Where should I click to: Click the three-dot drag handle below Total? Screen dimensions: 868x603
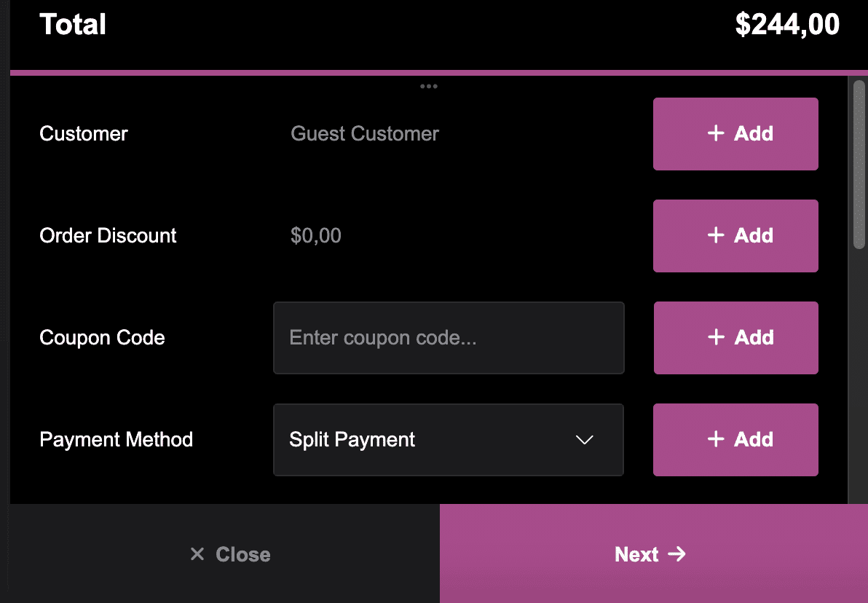(x=429, y=87)
